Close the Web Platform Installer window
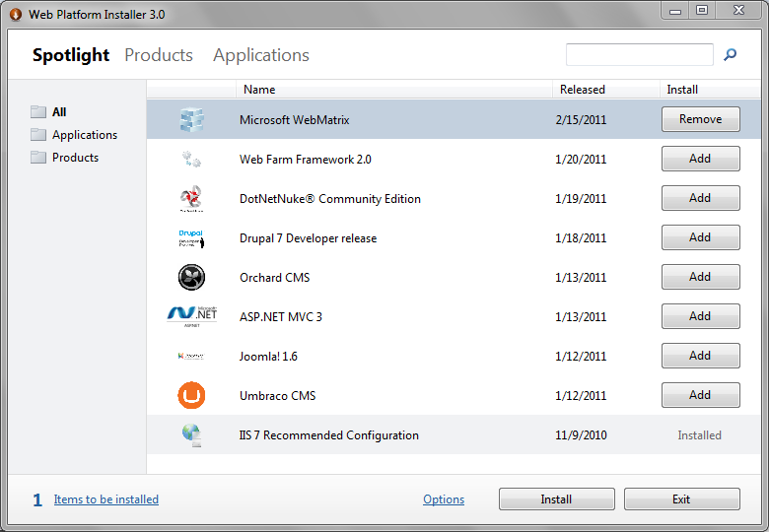 [x=739, y=11]
